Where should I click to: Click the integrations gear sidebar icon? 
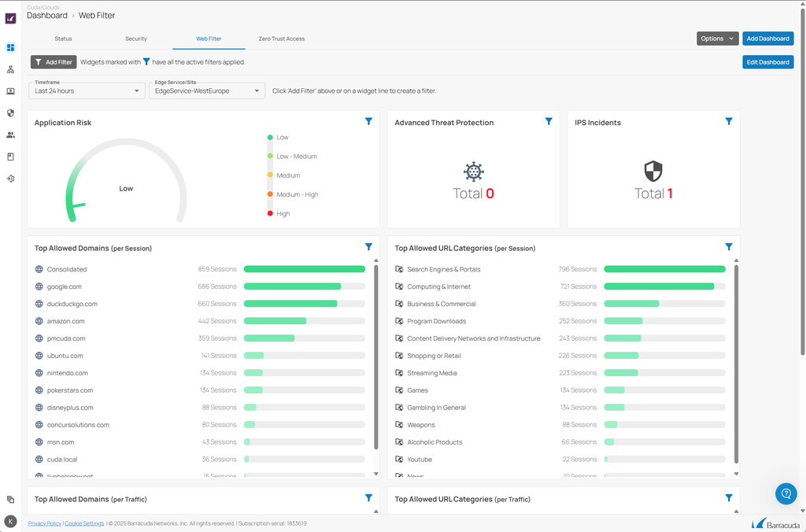point(10,179)
